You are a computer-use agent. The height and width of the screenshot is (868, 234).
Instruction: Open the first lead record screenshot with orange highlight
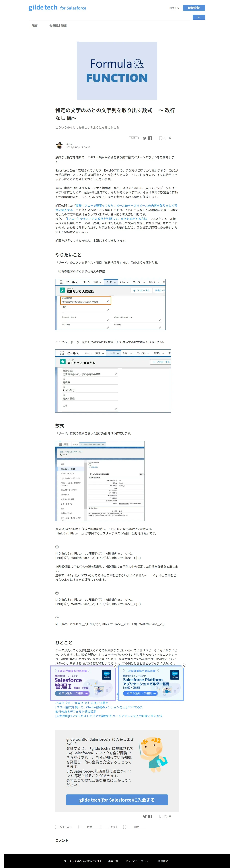tap(110, 304)
